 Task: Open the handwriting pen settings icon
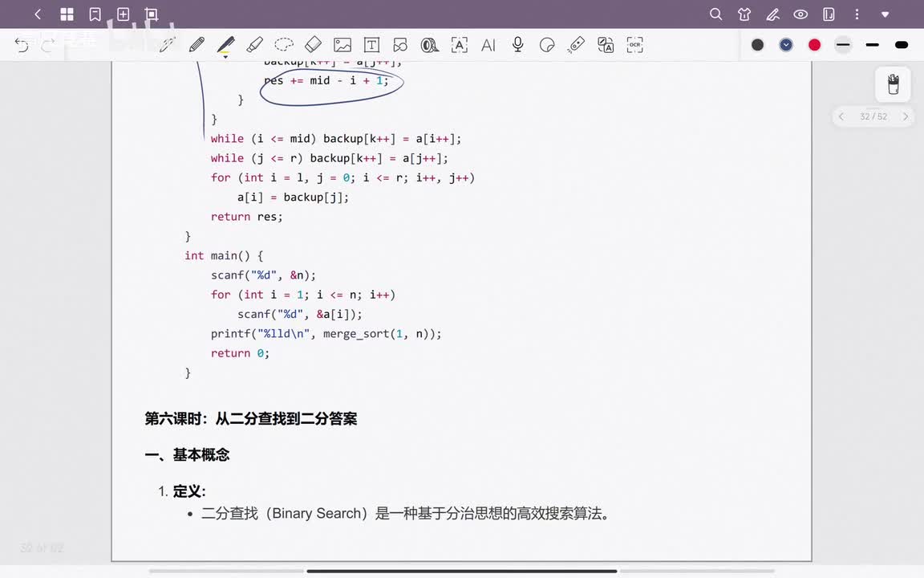coord(772,14)
